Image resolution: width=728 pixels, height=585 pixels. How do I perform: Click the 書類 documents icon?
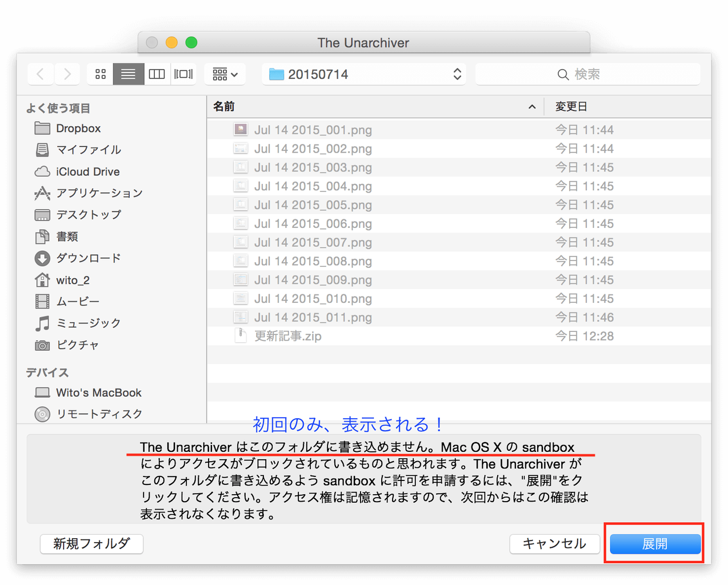tap(42, 237)
